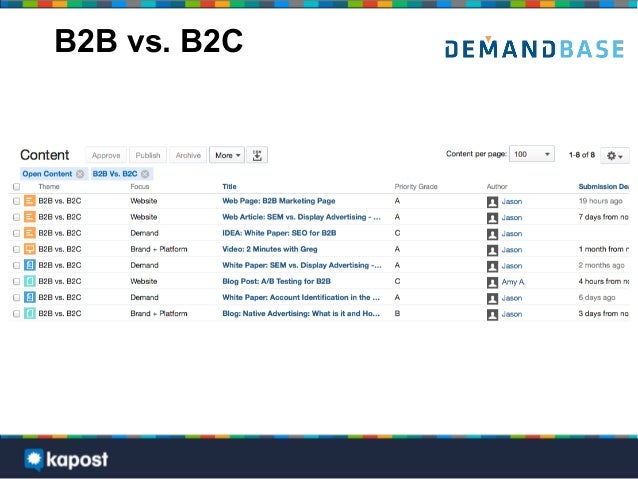Check the White Paper: Account Identification row
Image resolution: width=638 pixels, height=479 pixels.
click(16, 297)
